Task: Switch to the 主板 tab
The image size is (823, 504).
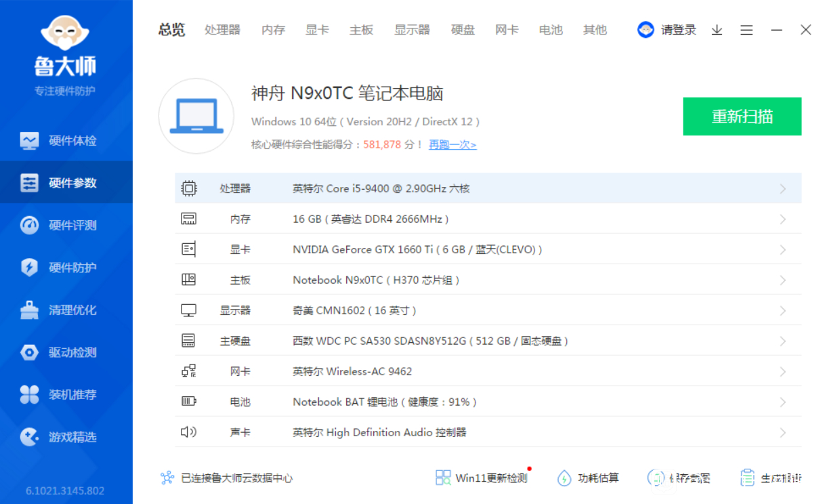Action: [361, 30]
